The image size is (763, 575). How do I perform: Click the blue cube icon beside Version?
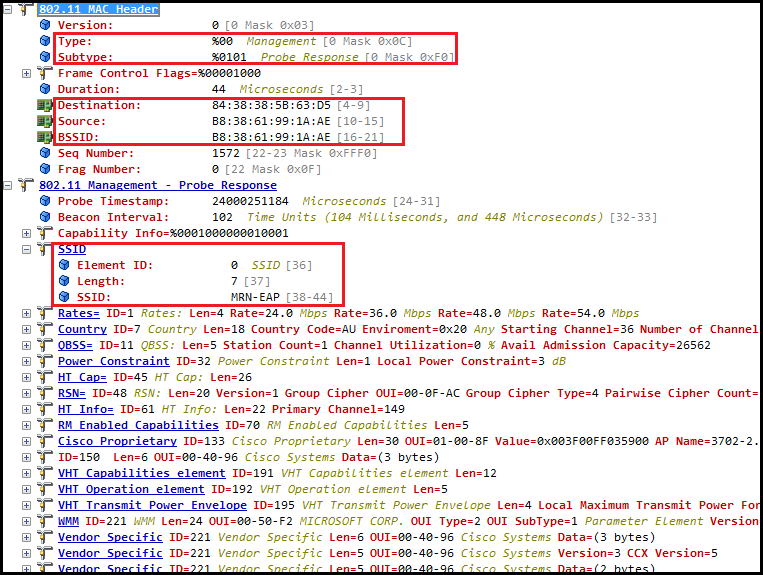pos(45,25)
